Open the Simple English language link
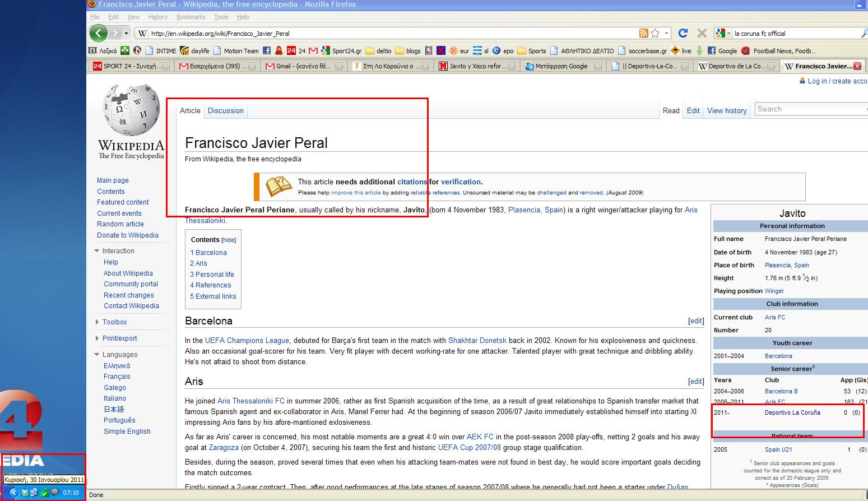Image resolution: width=868 pixels, height=501 pixels. (x=127, y=432)
